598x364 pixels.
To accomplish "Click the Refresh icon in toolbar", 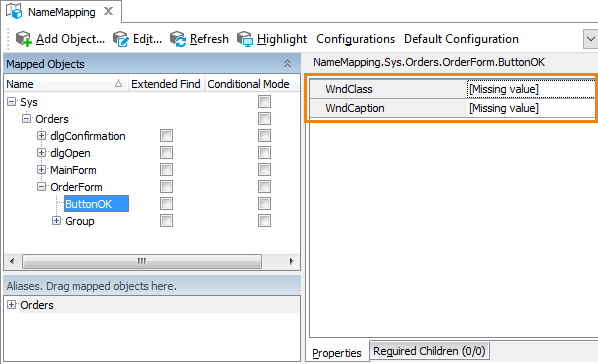I will pos(178,39).
